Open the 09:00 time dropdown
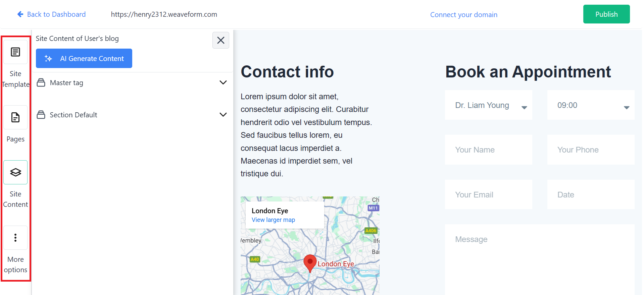This screenshot has width=644, height=295. tap(591, 105)
